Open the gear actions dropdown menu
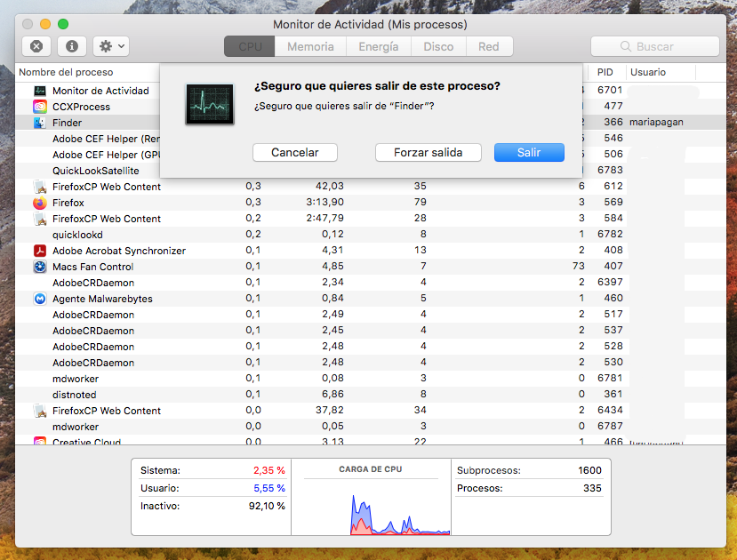737x560 pixels. (x=112, y=46)
